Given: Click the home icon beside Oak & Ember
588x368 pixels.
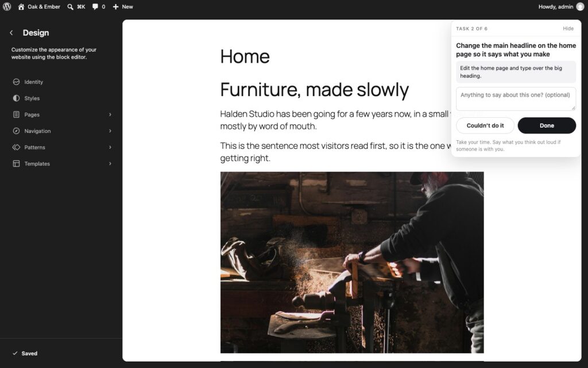Looking at the screenshot, I should pos(21,7).
